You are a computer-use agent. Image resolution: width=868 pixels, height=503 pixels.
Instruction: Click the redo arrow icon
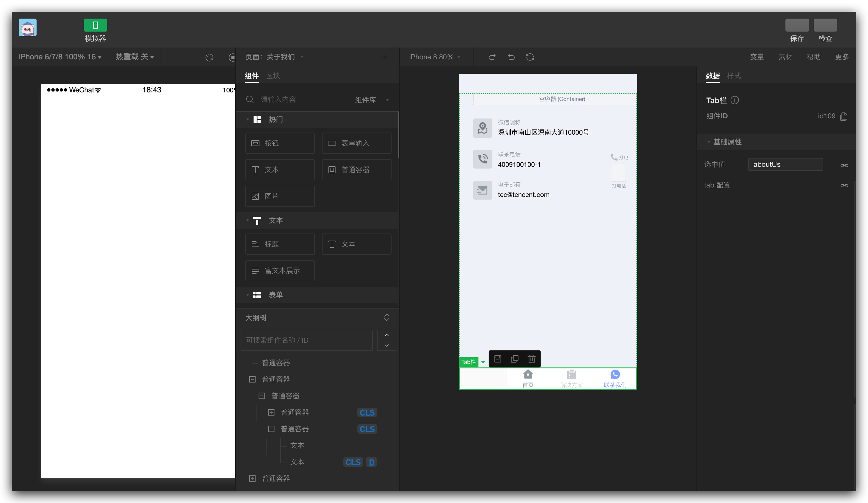click(x=492, y=57)
